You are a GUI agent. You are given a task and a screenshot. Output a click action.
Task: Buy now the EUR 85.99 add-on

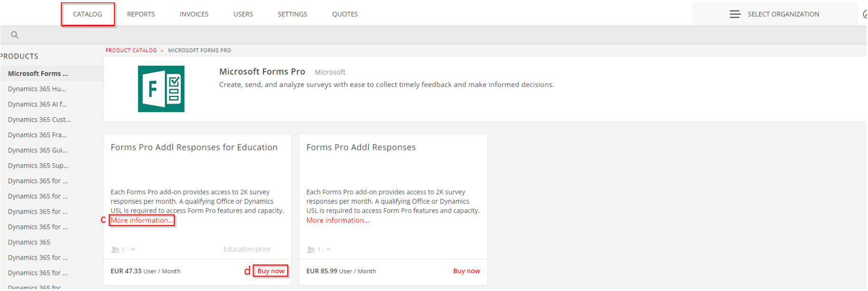pyautogui.click(x=466, y=271)
